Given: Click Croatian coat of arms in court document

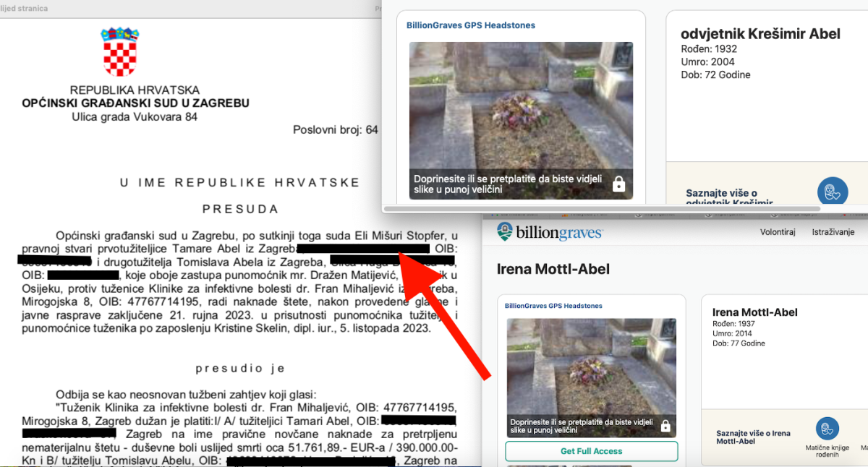Looking at the screenshot, I should (x=120, y=51).
